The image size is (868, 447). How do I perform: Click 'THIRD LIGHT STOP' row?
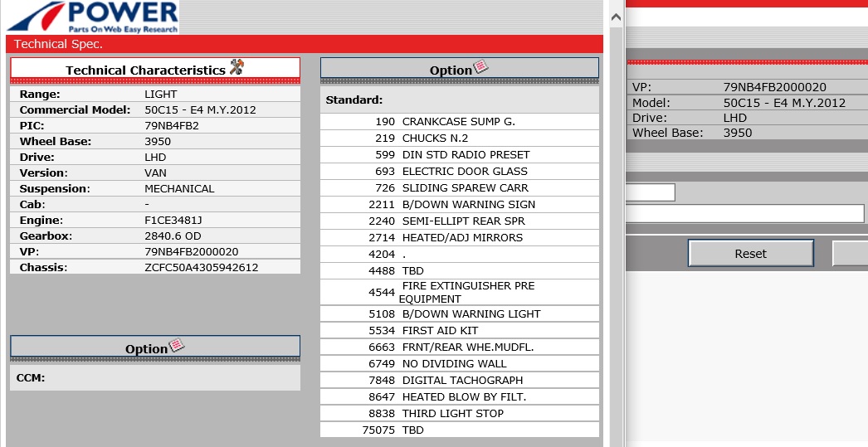pos(460,413)
